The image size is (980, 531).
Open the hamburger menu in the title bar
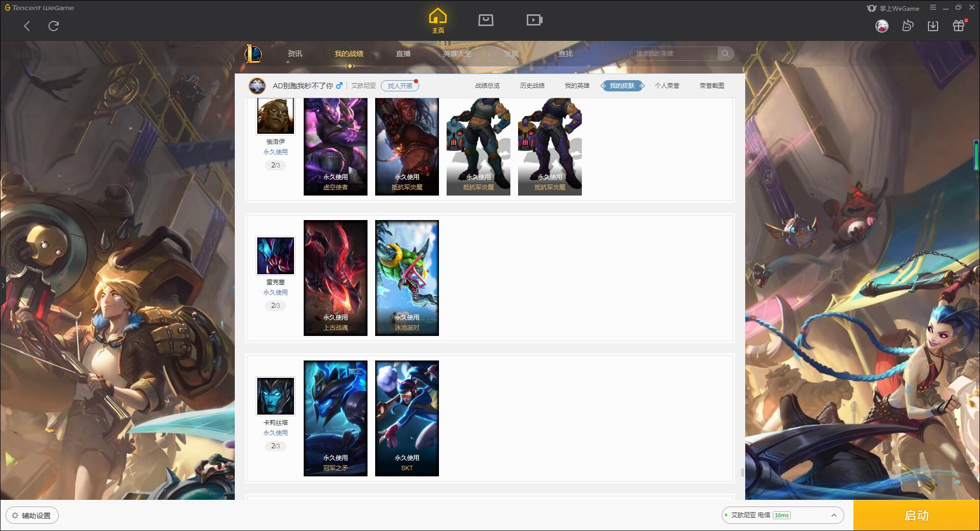(x=933, y=8)
